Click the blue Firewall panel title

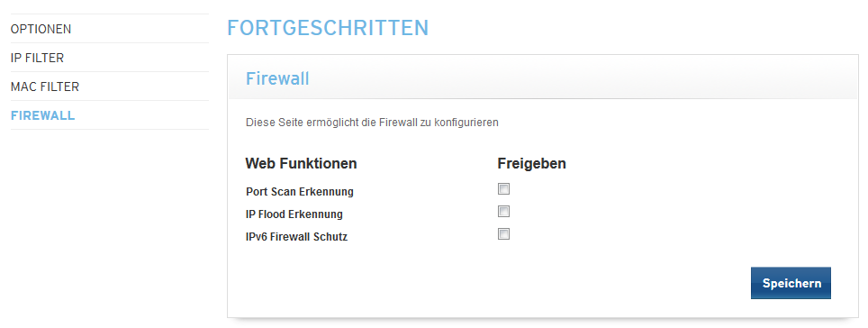coord(277,78)
